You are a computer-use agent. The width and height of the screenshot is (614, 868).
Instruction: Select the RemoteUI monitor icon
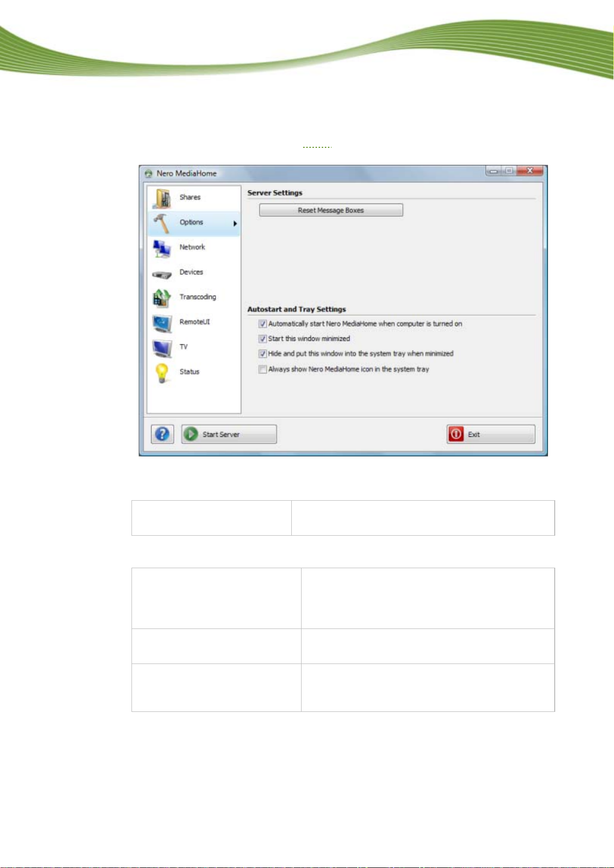tap(162, 323)
